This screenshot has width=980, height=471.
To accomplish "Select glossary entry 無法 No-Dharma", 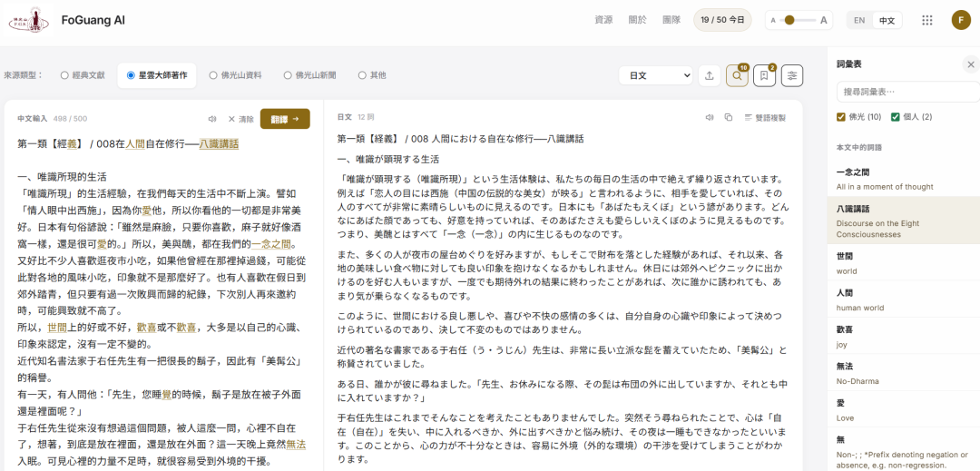I will click(904, 373).
